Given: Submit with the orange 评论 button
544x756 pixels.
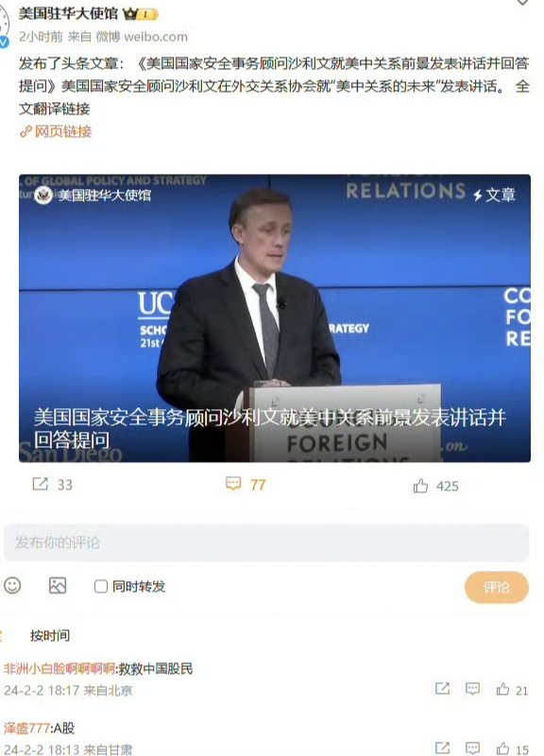Looking at the screenshot, I should point(496,587).
